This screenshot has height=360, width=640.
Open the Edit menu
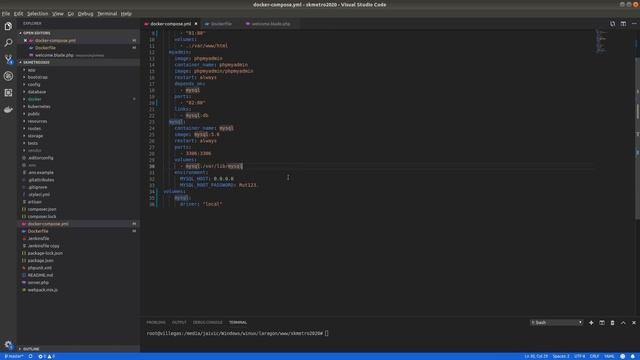[18, 13]
